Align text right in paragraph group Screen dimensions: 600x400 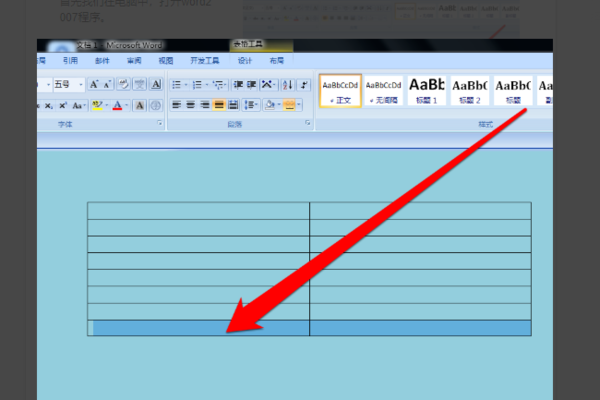(x=205, y=104)
